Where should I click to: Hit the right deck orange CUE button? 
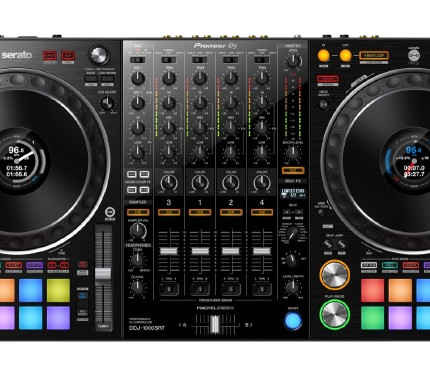pyautogui.click(x=335, y=275)
